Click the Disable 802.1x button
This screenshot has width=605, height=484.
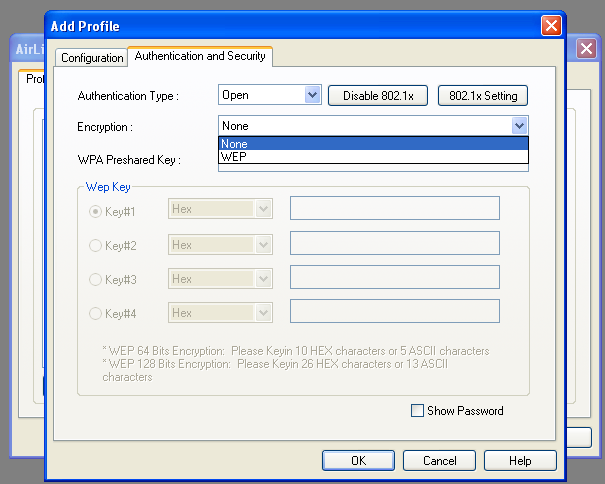coord(378,96)
